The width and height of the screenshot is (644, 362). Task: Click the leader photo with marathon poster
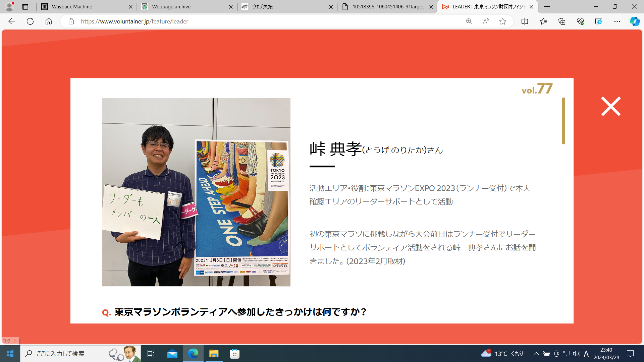(x=196, y=192)
